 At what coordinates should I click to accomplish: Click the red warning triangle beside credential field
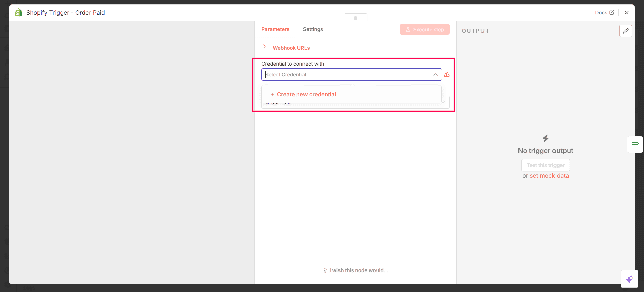coord(447,74)
